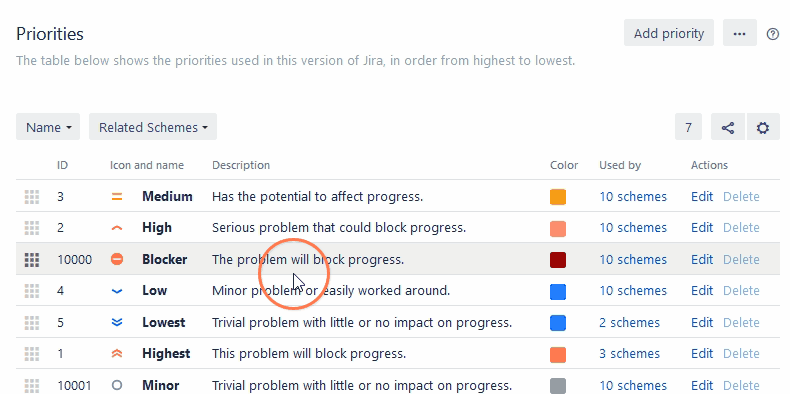Click the Add priority button
Image resolution: width=790 pixels, height=394 pixels.
[x=669, y=33]
